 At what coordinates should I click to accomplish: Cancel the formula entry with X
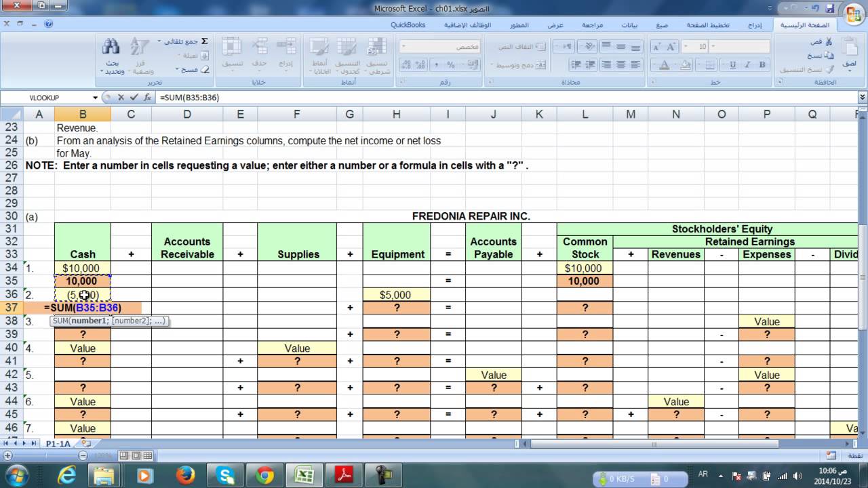pyautogui.click(x=120, y=98)
